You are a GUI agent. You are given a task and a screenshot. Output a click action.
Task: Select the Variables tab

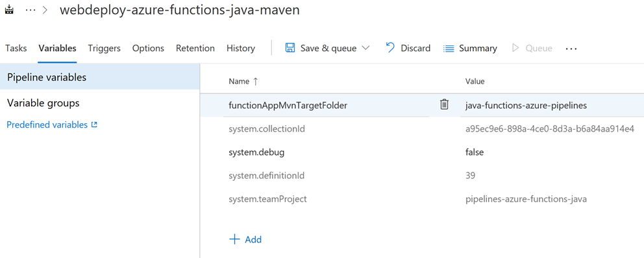pos(58,49)
